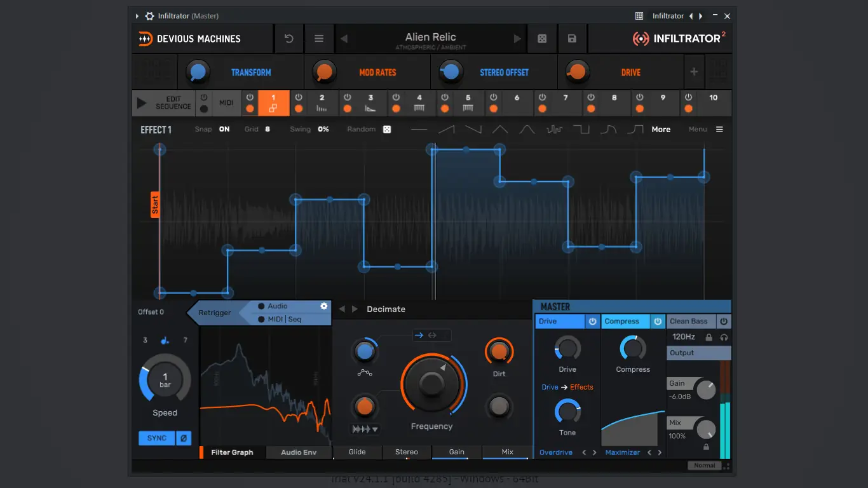868x488 pixels.
Task: Click the Random dice in the Effect 1 bar
Action: pos(387,130)
